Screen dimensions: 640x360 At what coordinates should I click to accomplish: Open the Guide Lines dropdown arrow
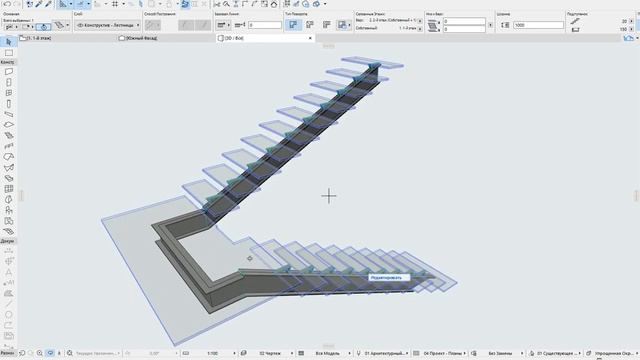pos(71,4)
